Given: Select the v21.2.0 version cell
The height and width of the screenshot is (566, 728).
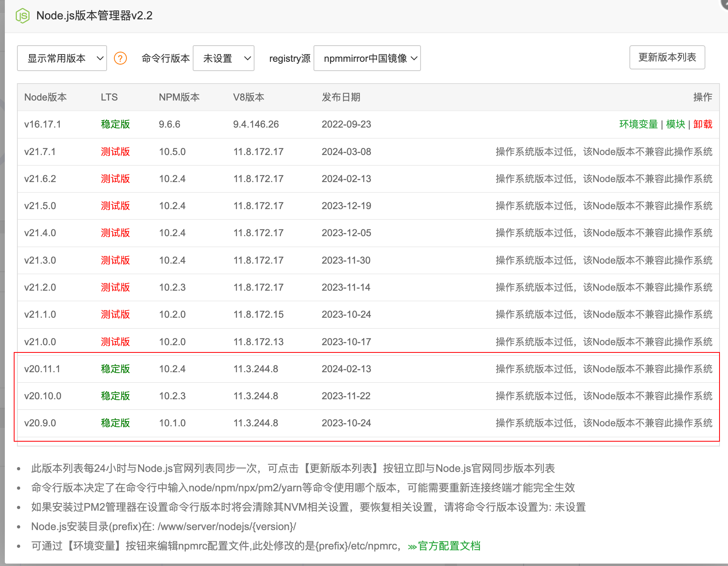Looking at the screenshot, I should [40, 287].
